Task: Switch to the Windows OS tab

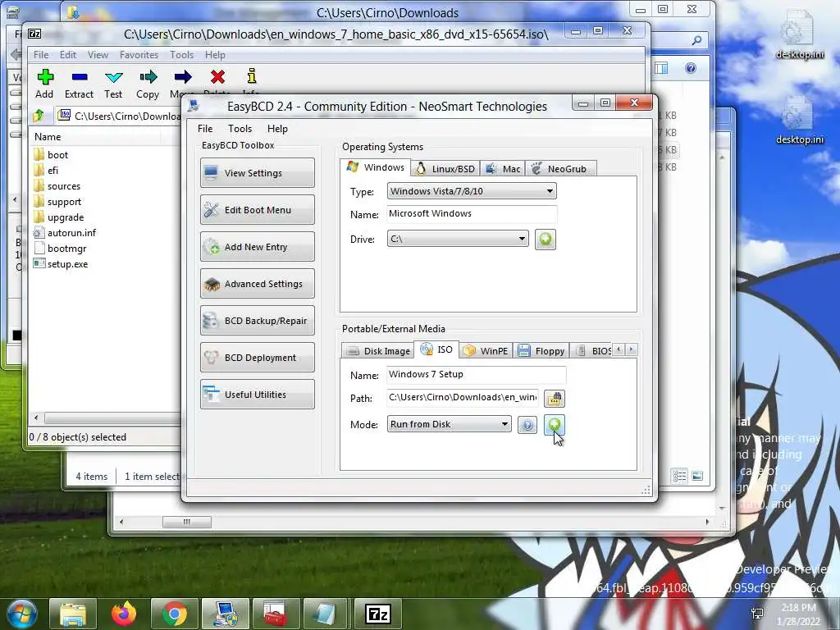Action: [376, 167]
